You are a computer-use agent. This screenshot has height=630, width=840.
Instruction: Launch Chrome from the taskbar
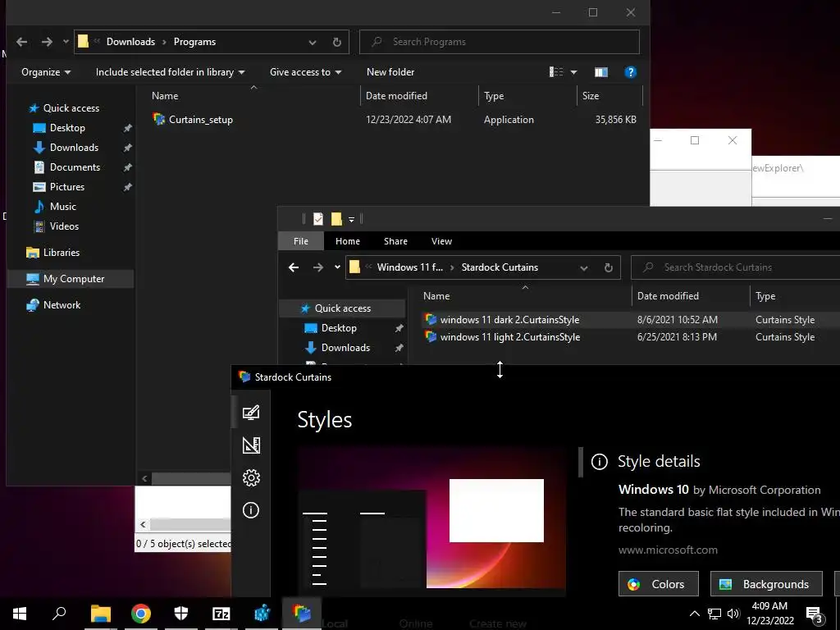pyautogui.click(x=141, y=614)
